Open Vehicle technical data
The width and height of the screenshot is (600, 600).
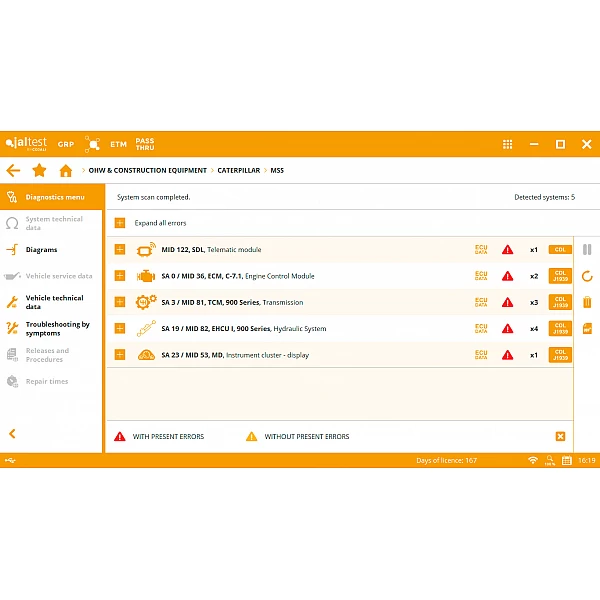pyautogui.click(x=51, y=302)
